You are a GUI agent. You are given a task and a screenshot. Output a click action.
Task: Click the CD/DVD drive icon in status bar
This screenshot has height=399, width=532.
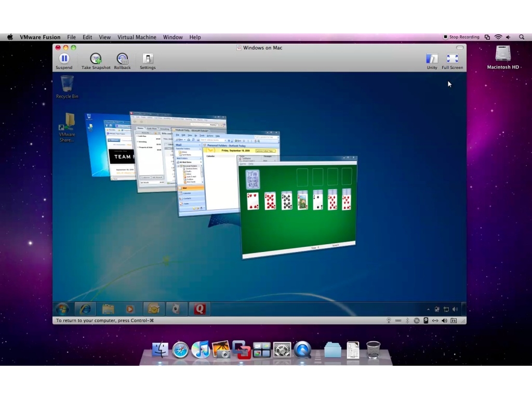click(417, 321)
